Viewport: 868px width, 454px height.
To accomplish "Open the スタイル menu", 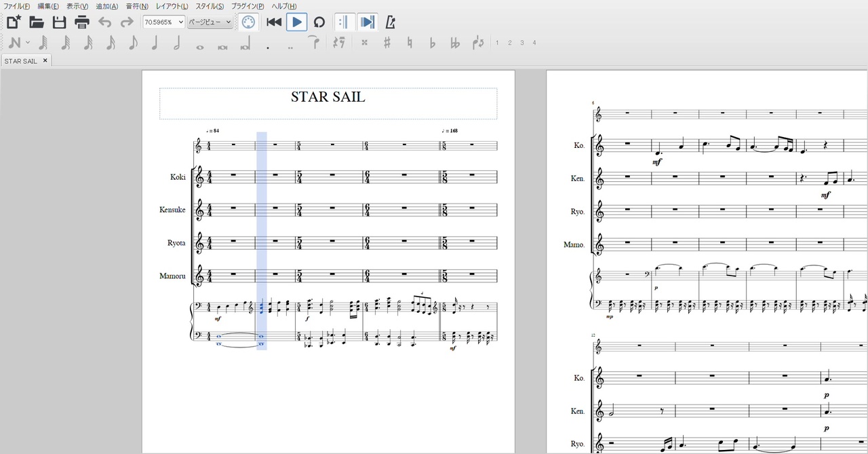I will pyautogui.click(x=210, y=6).
